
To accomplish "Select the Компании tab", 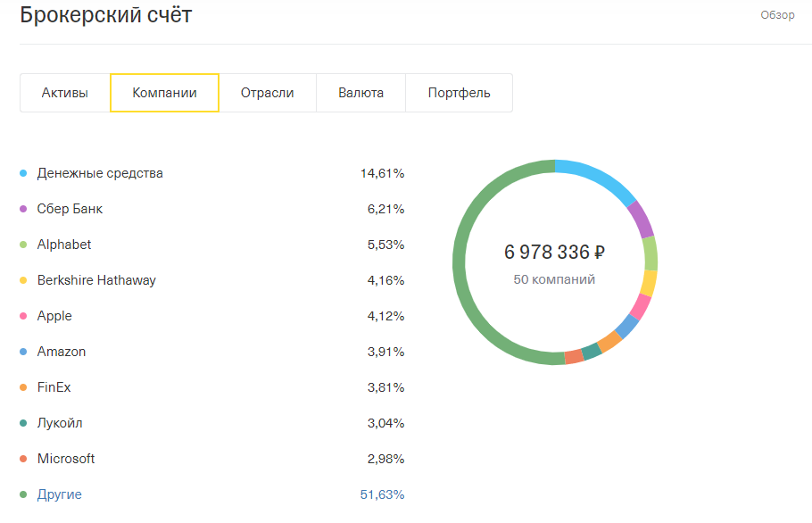I will (165, 93).
